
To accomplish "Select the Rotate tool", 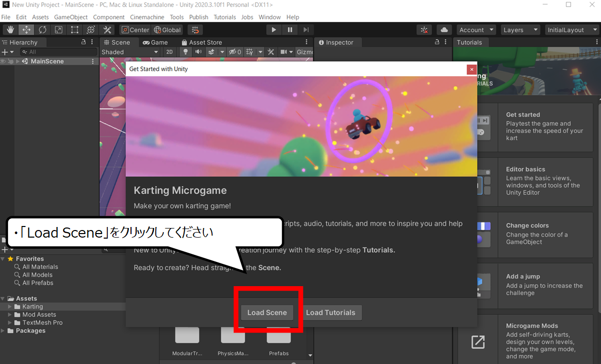I will (42, 30).
